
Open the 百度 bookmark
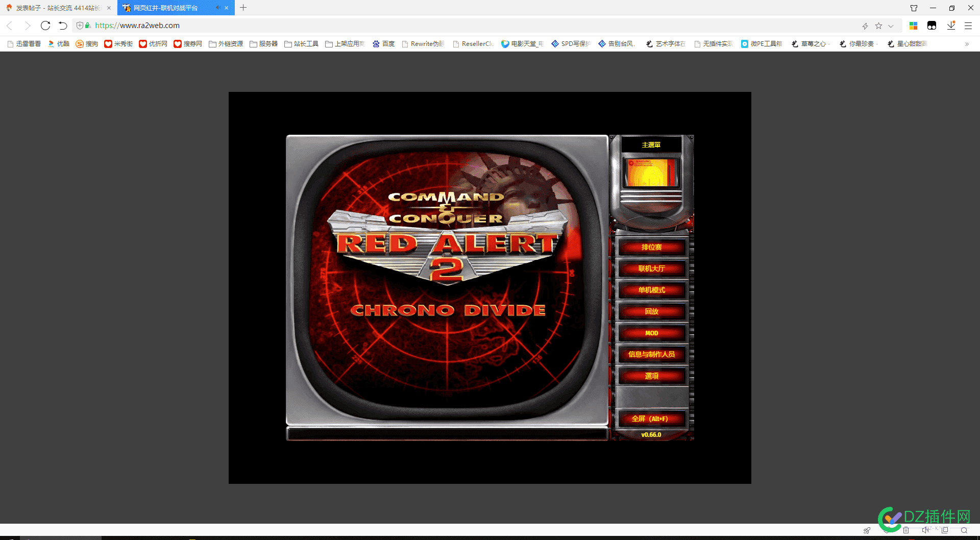coord(383,44)
